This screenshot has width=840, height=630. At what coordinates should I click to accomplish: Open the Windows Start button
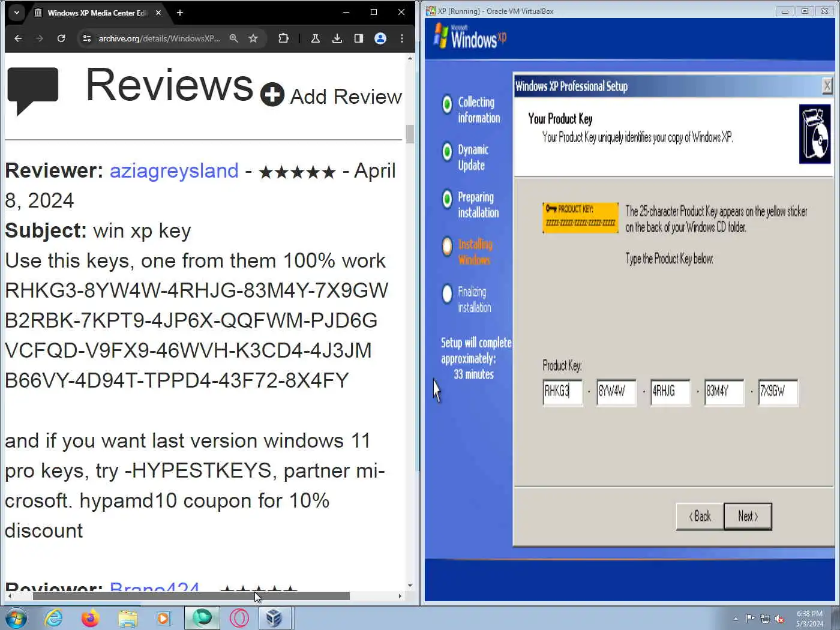pos(16,618)
